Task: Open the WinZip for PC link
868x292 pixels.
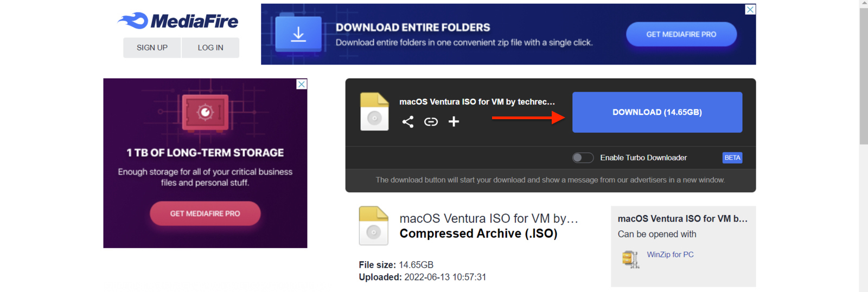Action: (x=670, y=255)
